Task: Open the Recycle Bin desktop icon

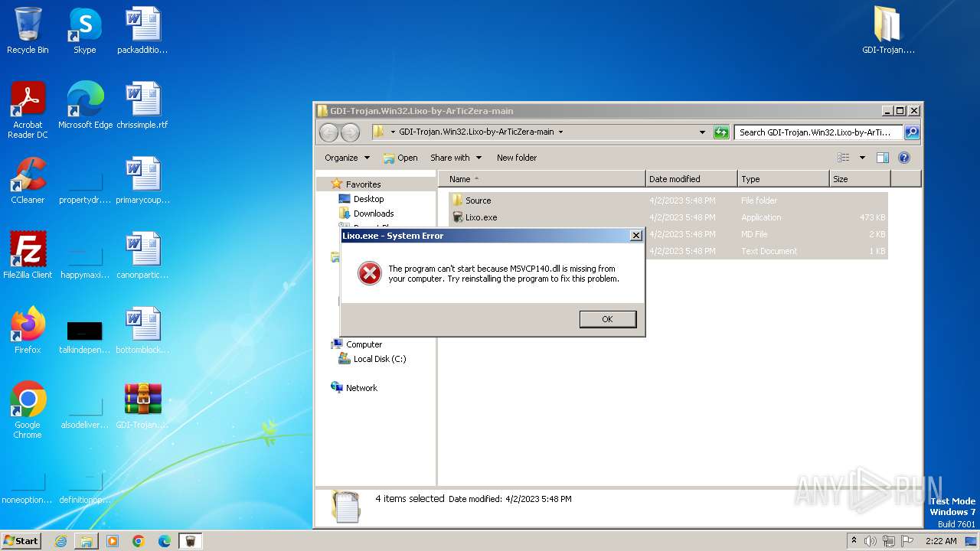Action: coord(28,31)
